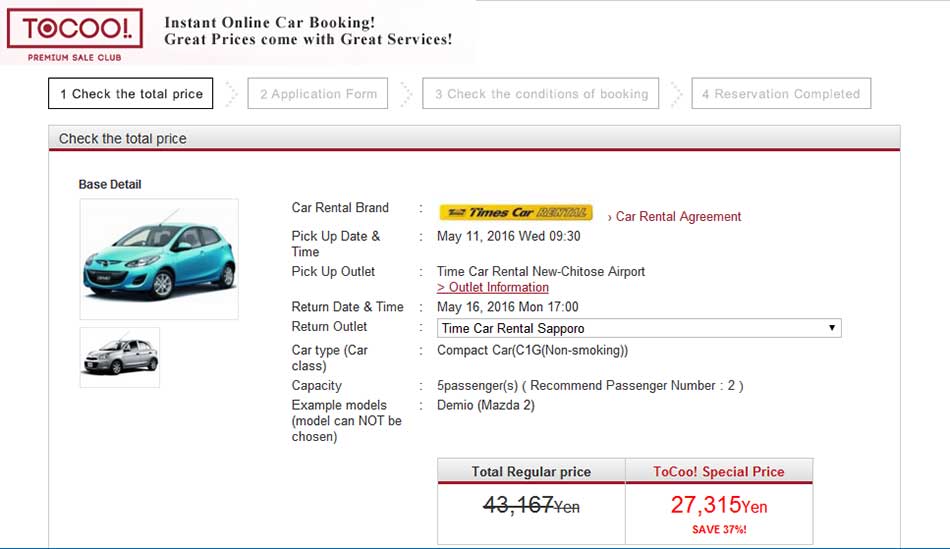Click the Base Detail heading
Screen dimensions: 950x549
(110, 184)
